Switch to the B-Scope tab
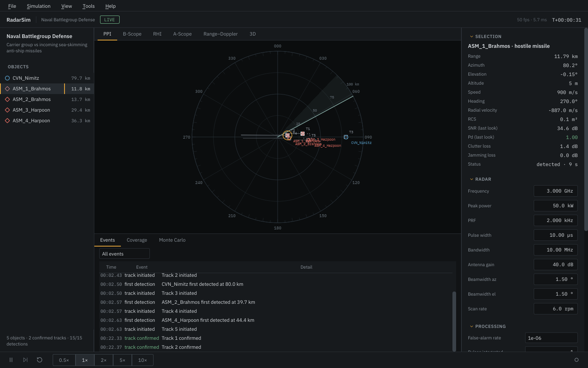588x368 pixels. (132, 34)
